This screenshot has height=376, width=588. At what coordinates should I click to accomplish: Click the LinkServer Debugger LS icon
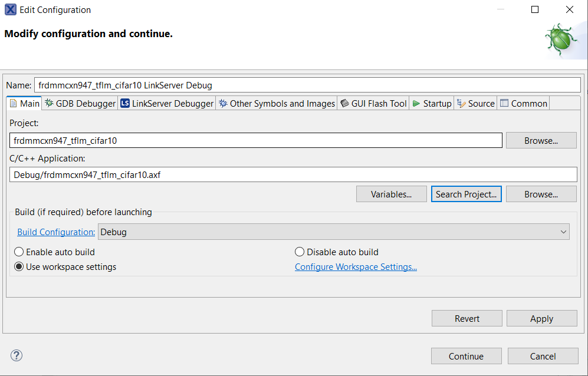(124, 103)
